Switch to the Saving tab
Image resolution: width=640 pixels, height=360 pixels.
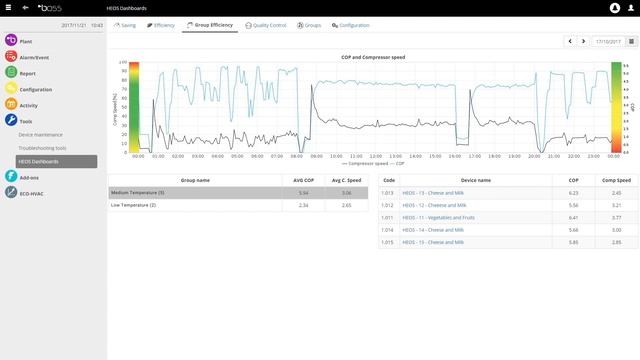(x=125, y=25)
